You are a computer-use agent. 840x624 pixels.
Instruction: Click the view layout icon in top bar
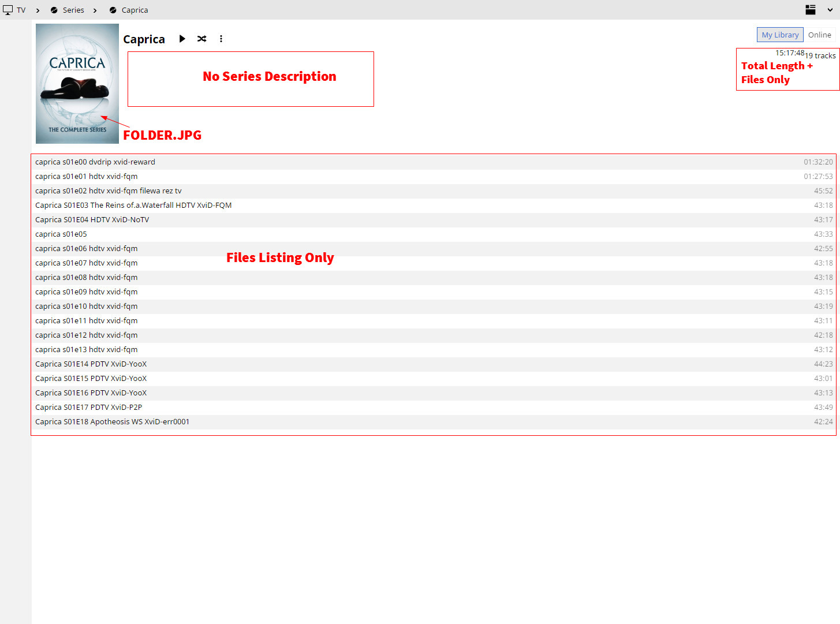tap(811, 10)
